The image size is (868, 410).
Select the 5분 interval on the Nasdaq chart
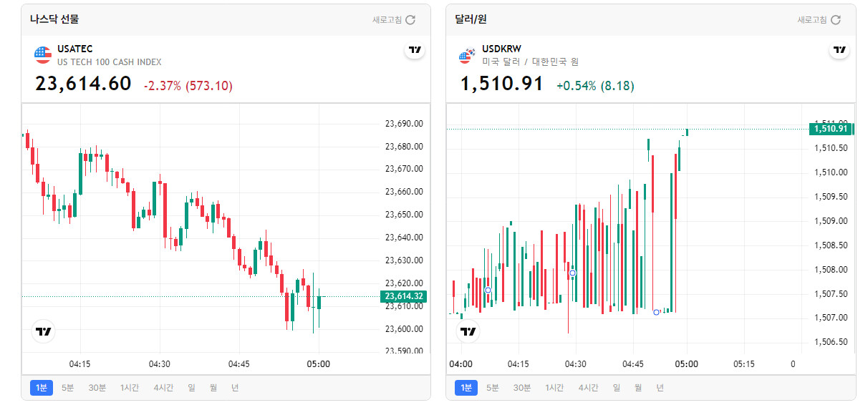67,388
